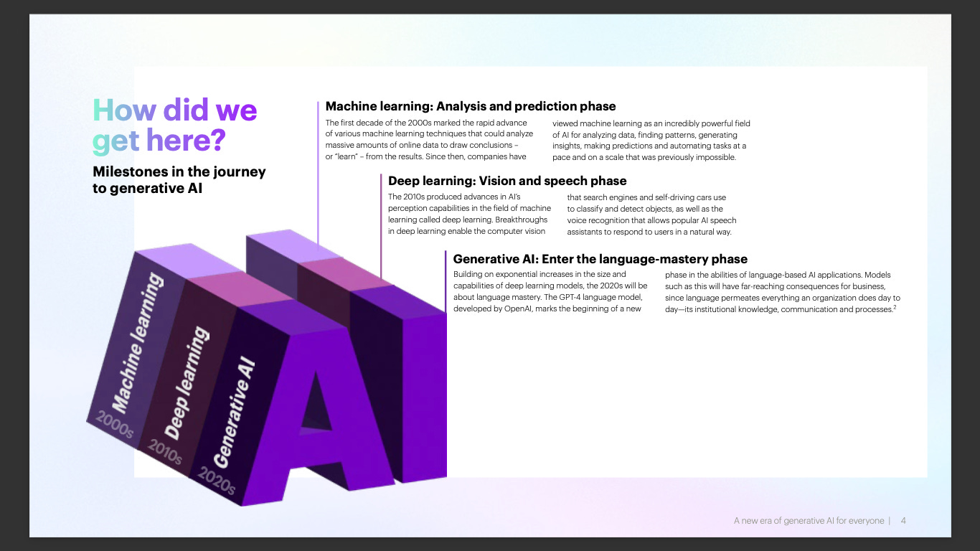This screenshot has height=551, width=980.
Task: Click footer text "A new era of generative AI for everyone"
Action: pyautogui.click(x=809, y=521)
